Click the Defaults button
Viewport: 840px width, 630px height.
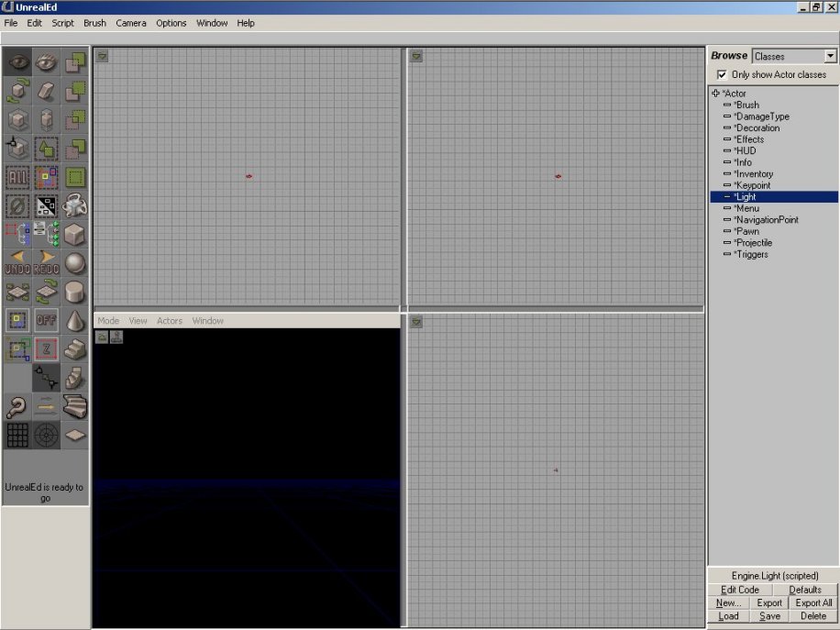pyautogui.click(x=805, y=590)
